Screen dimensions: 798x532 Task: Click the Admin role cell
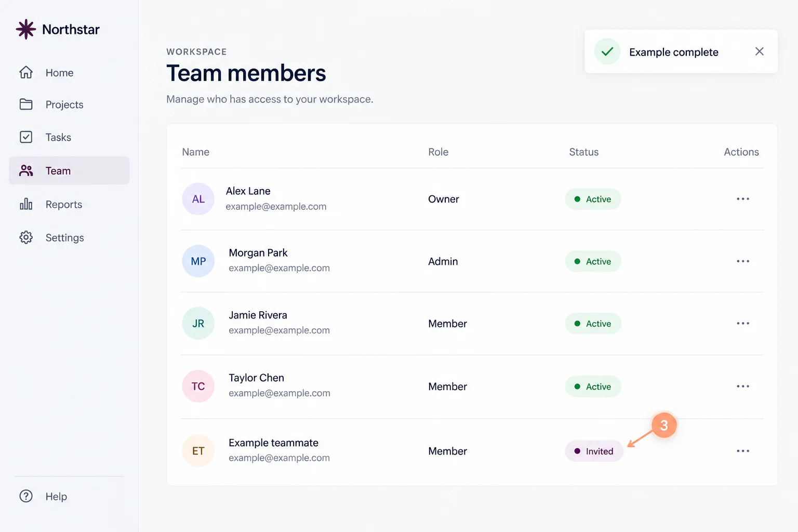click(443, 261)
